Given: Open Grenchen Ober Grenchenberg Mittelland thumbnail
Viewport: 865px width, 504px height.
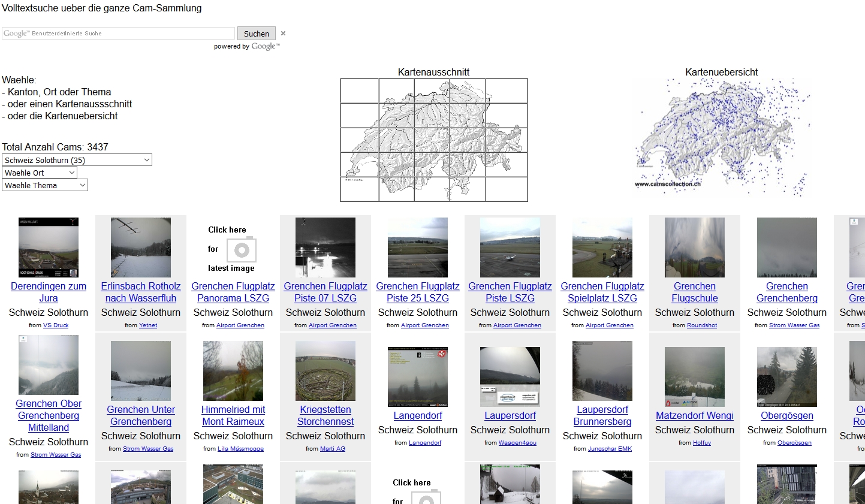Looking at the screenshot, I should (49, 365).
